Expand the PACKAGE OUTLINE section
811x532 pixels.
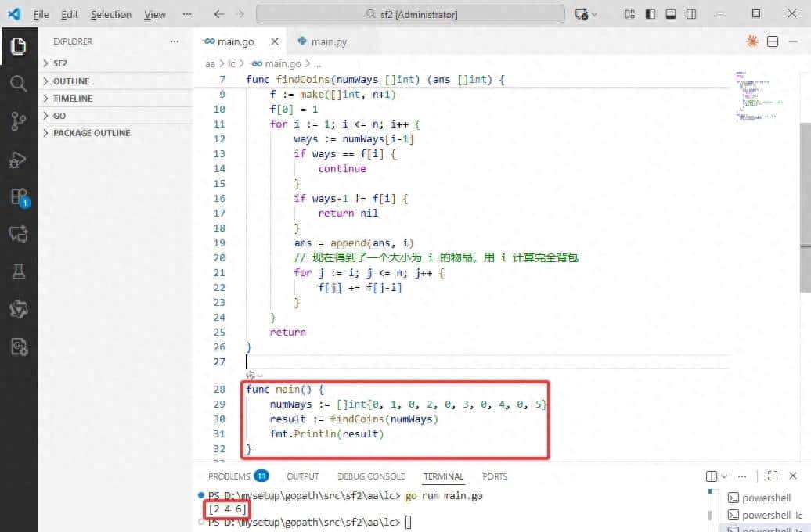coord(91,133)
